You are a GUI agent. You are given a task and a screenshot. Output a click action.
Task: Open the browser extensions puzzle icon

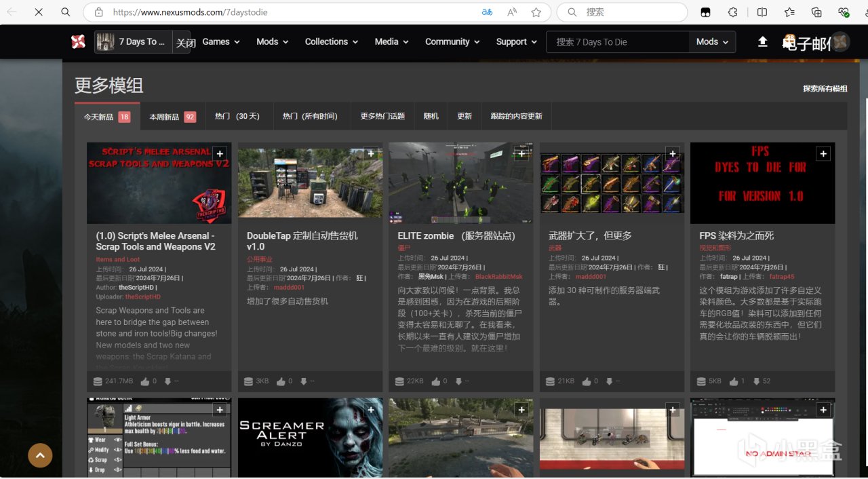tap(733, 12)
